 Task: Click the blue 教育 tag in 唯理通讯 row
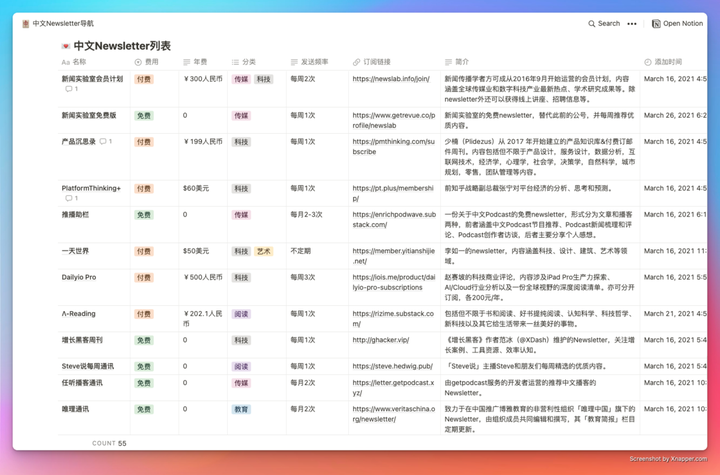click(x=241, y=409)
